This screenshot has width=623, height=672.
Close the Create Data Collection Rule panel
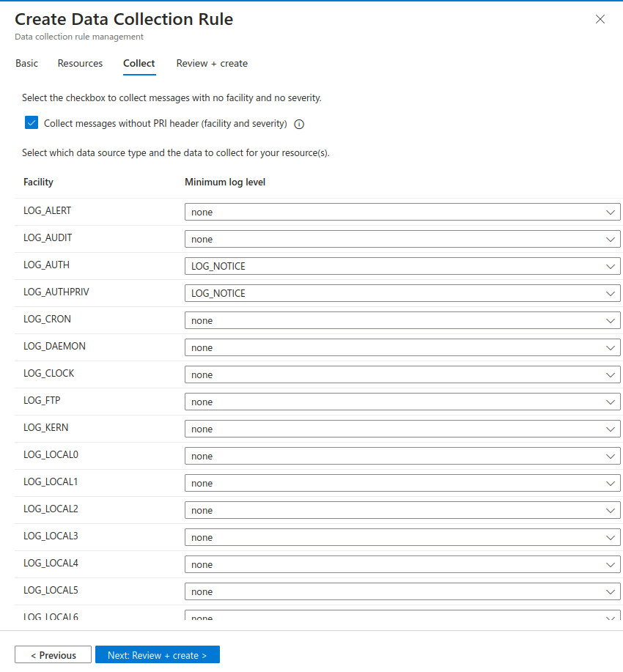(x=600, y=19)
